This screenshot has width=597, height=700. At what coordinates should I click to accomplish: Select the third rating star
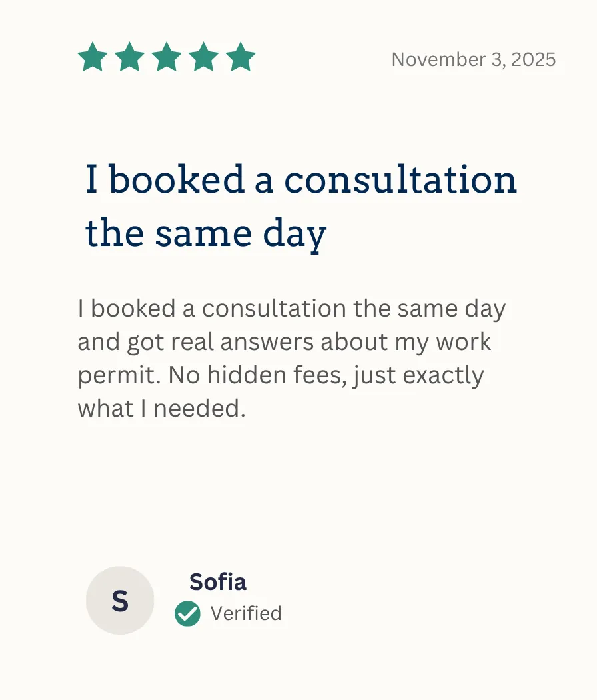click(167, 58)
